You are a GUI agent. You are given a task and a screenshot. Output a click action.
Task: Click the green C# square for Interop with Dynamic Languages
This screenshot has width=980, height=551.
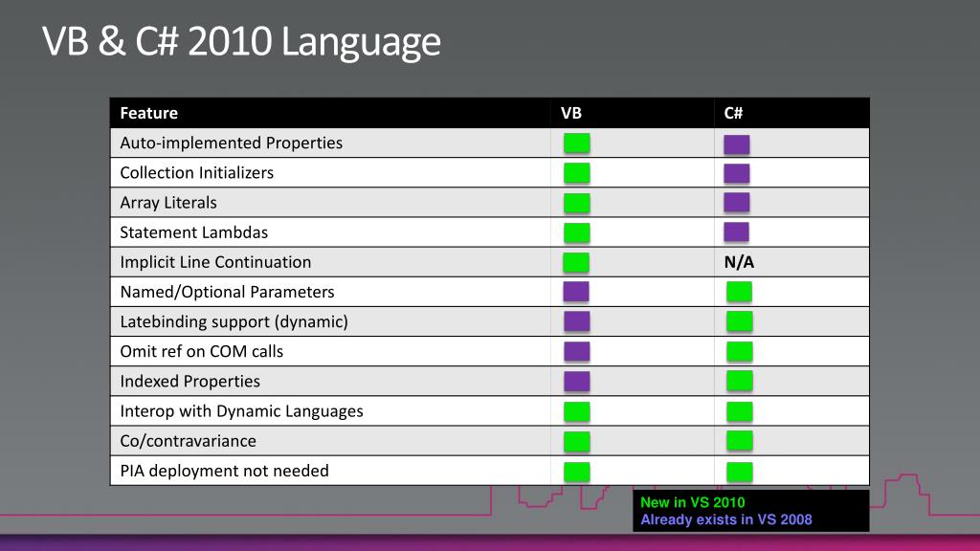click(x=740, y=411)
